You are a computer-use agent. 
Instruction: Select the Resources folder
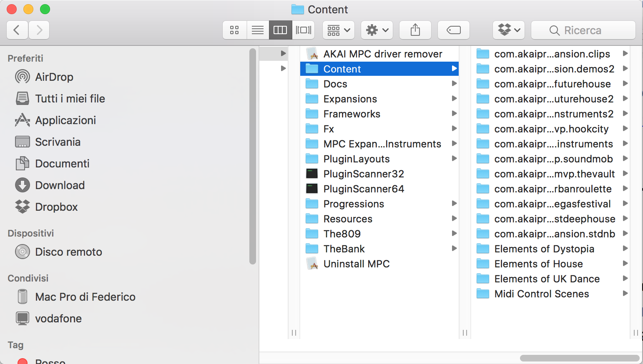[379, 219]
